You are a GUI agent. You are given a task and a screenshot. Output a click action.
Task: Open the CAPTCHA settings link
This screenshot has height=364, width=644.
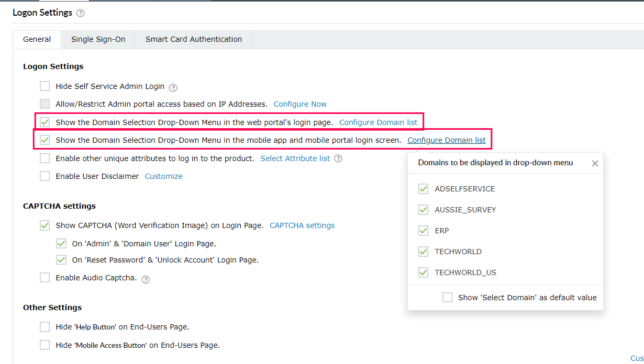(x=302, y=225)
